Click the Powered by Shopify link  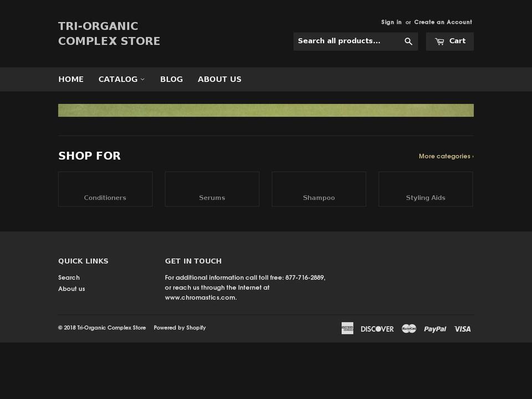click(x=180, y=328)
